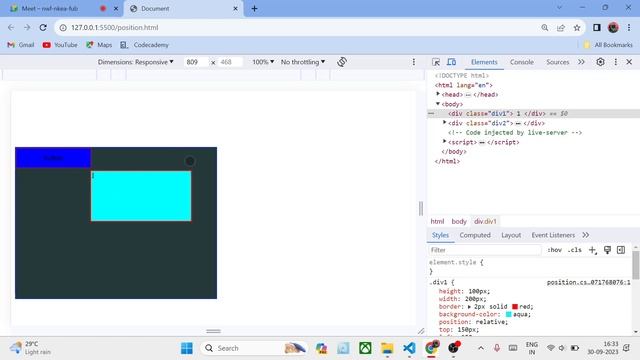This screenshot has height=360, width=640.
Task: Open File Explorer from the taskbar
Action: (x=387, y=348)
